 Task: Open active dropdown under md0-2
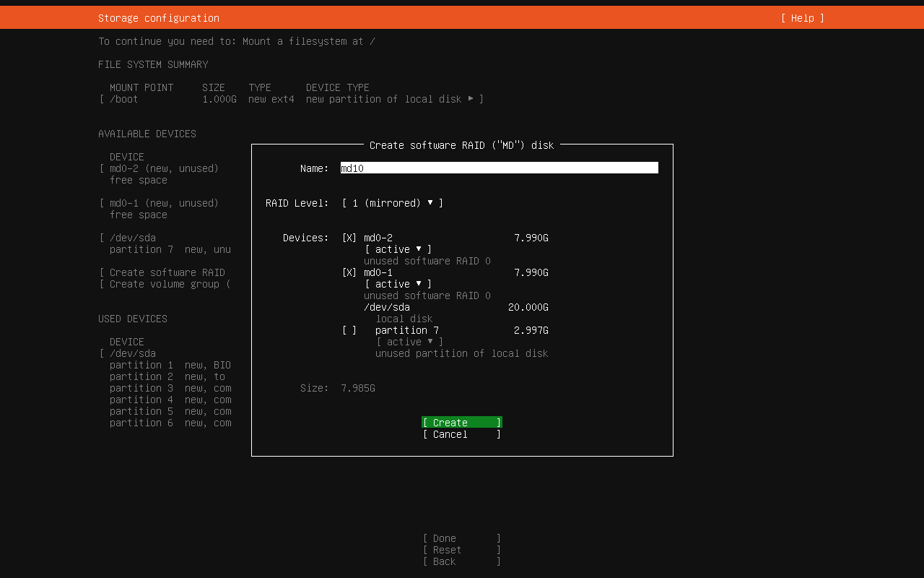pos(398,249)
